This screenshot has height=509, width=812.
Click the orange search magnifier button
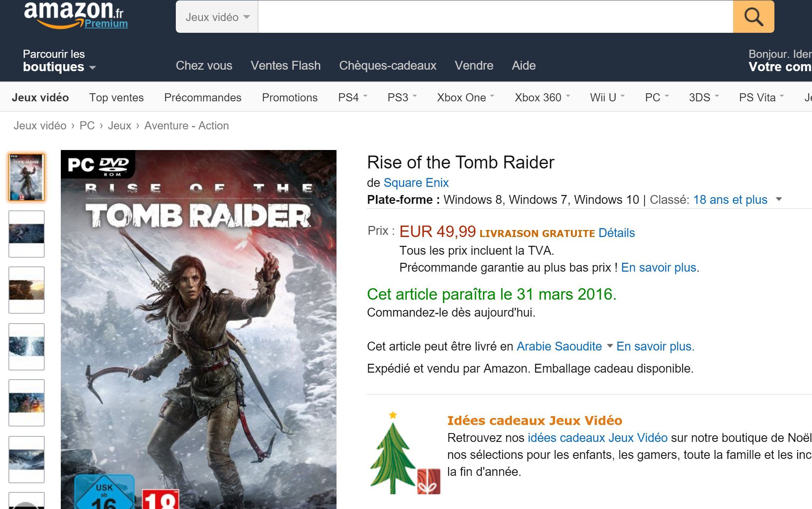tap(753, 17)
